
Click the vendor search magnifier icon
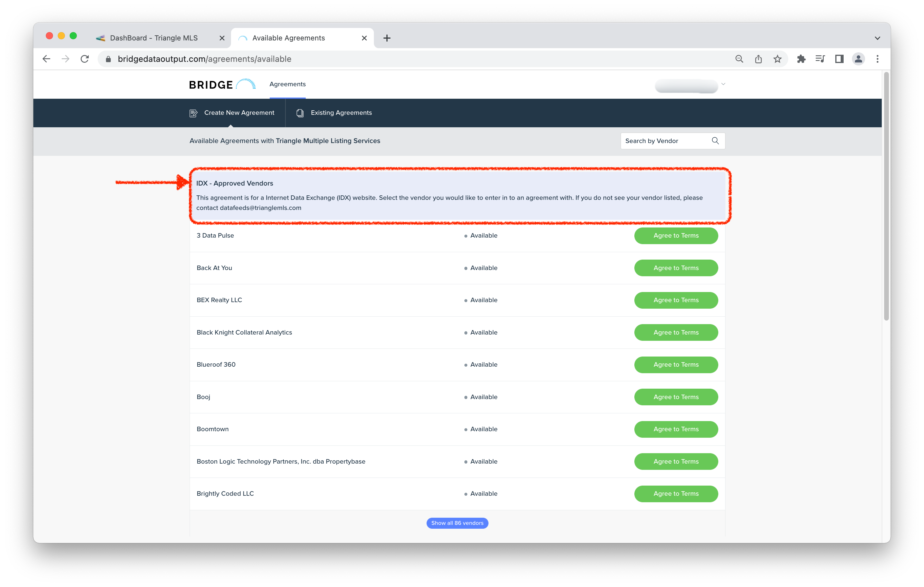click(x=715, y=141)
